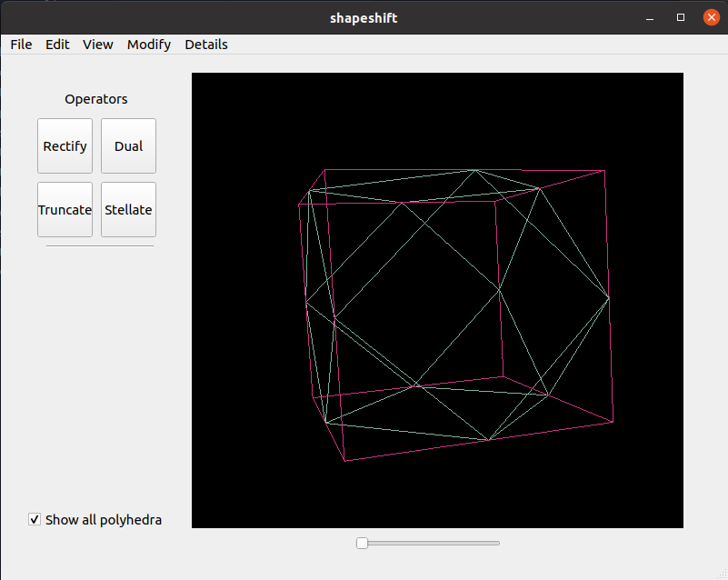
Task: Click the right end of the slider track
Action: [x=496, y=543]
